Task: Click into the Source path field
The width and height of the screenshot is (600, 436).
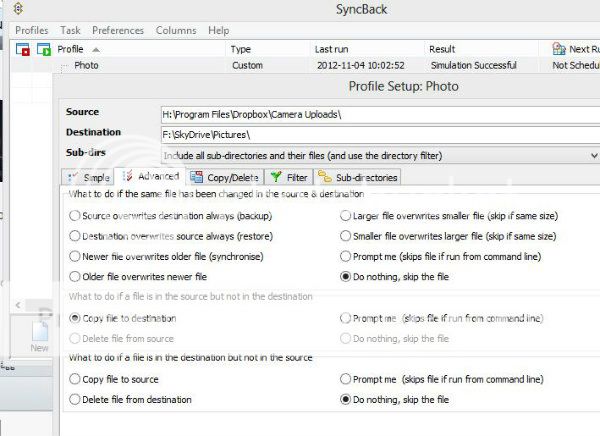Action: [x=380, y=113]
